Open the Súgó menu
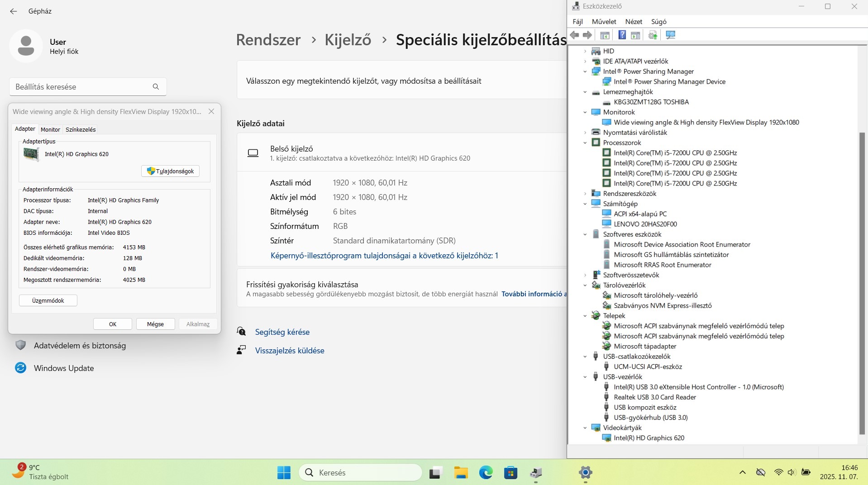The image size is (868, 485). pos(659,22)
